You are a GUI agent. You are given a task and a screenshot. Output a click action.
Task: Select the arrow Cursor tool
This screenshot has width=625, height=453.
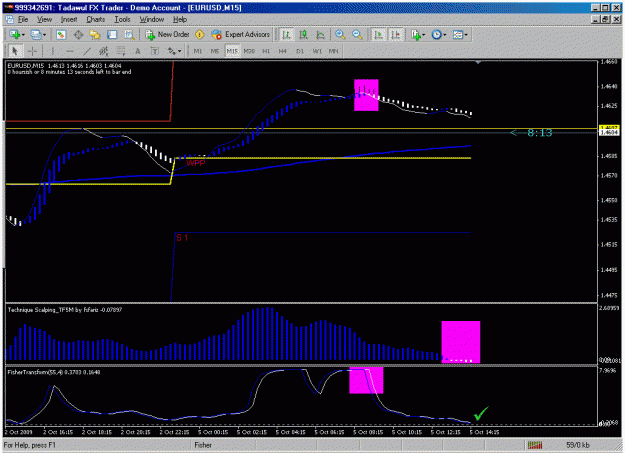[x=15, y=51]
